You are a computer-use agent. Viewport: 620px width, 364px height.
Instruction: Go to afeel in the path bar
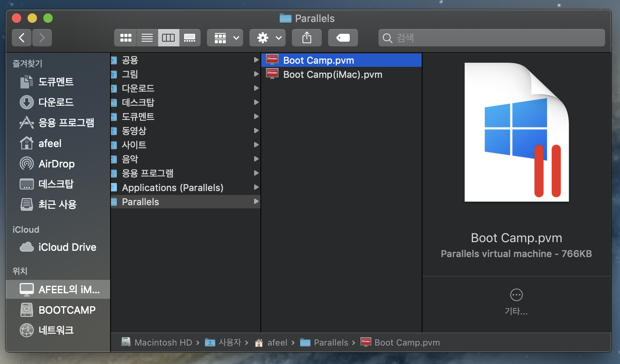(271, 342)
